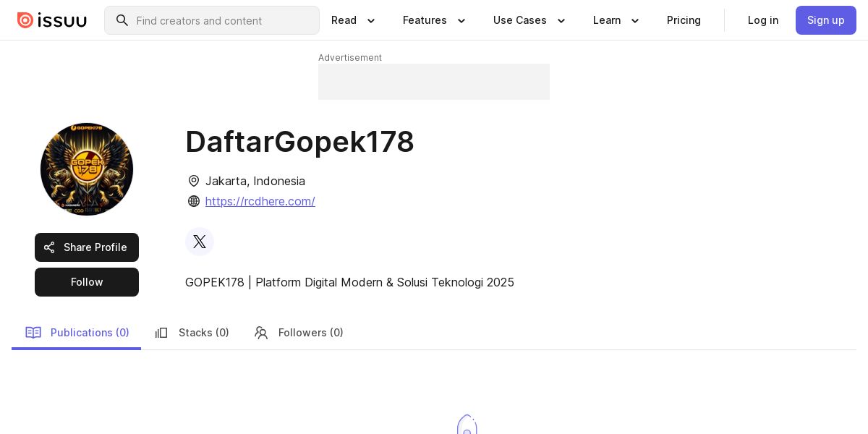Click the location pin icon
The image size is (868, 434).
[194, 181]
